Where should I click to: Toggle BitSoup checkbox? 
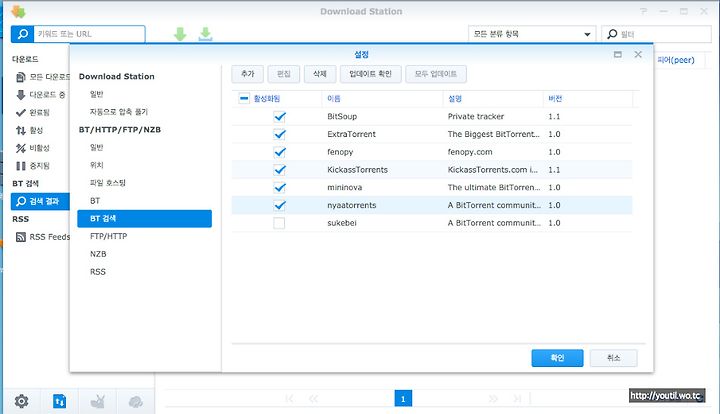279,117
